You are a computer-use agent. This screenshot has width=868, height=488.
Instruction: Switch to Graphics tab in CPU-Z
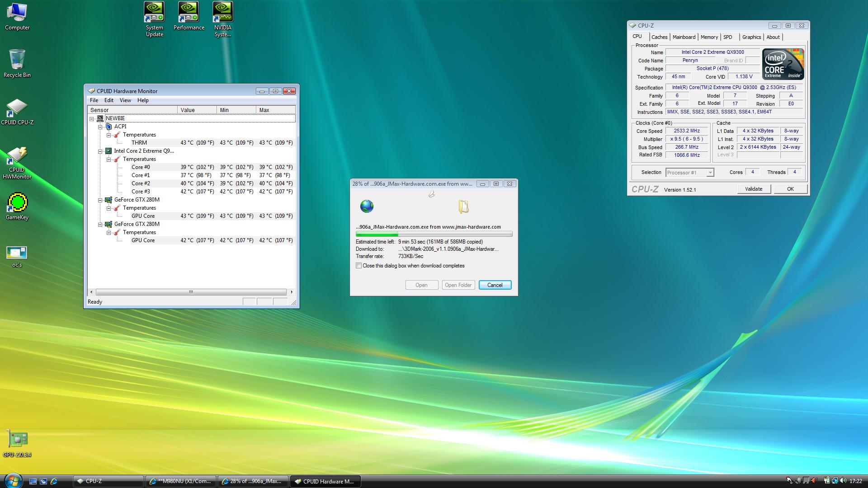[751, 37]
